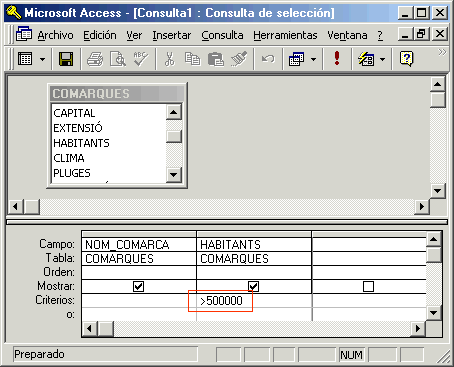Click upper pane vertical scroll thumb
The width and height of the screenshot is (454, 367).
437,99
